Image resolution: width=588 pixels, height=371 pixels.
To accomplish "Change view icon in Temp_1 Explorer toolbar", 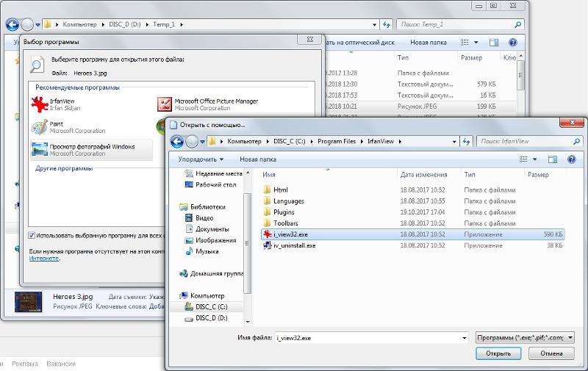I will coord(465,43).
